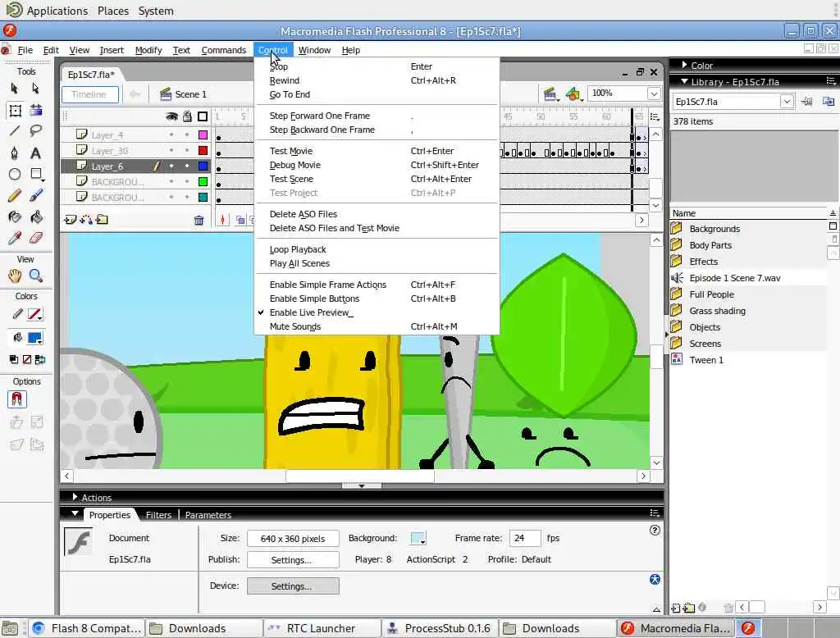The height and width of the screenshot is (638, 840).
Task: Open the Commands menu
Action: click(x=223, y=50)
